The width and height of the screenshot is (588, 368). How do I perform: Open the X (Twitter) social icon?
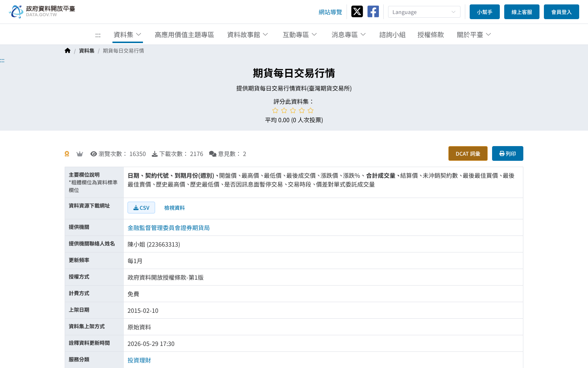tap(357, 11)
